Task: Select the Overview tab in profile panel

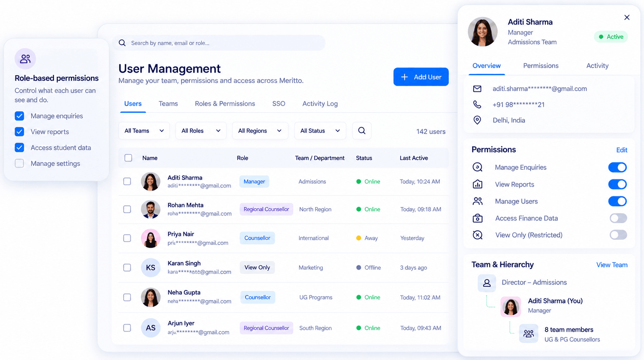Action: coord(486,66)
